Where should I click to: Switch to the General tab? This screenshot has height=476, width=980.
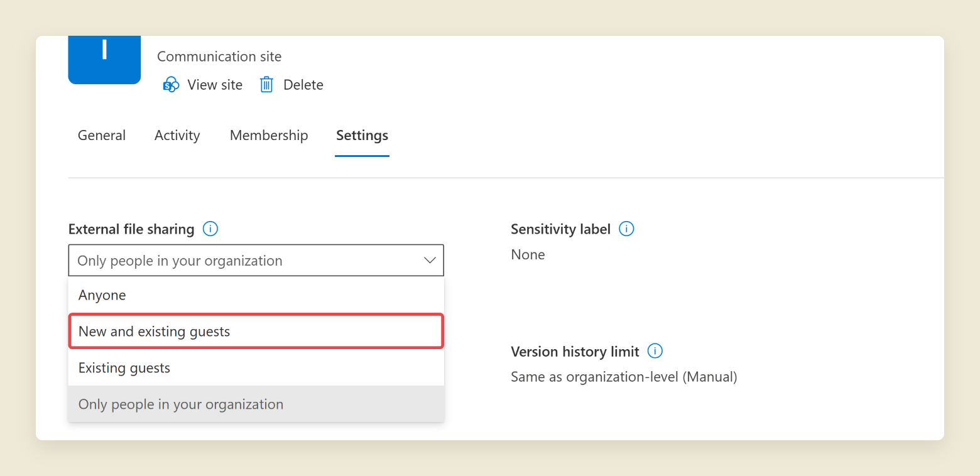click(x=102, y=136)
